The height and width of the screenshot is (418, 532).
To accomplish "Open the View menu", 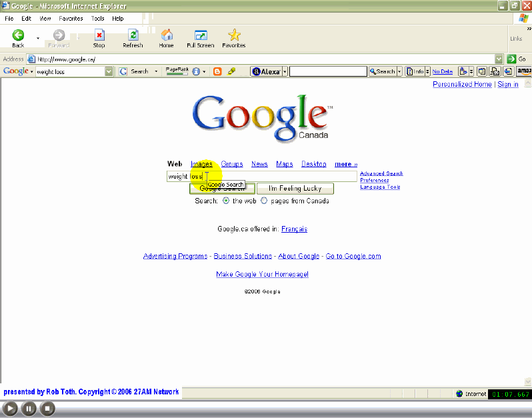I will tap(45, 19).
